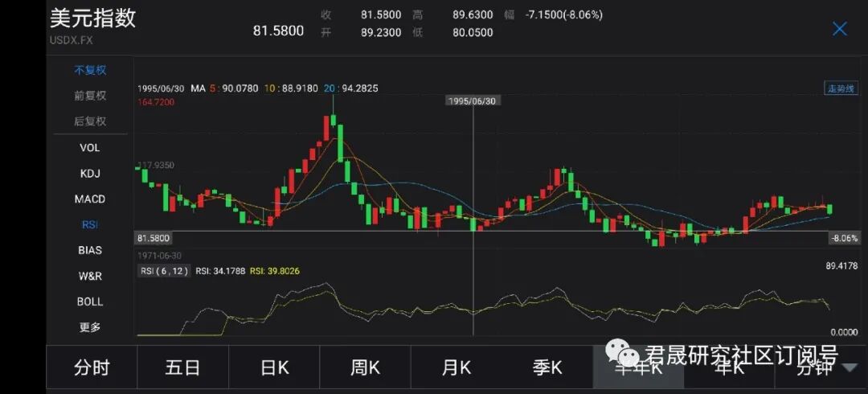Select 不复权 price adjustment option
The width and height of the screenshot is (868, 394).
click(x=90, y=71)
